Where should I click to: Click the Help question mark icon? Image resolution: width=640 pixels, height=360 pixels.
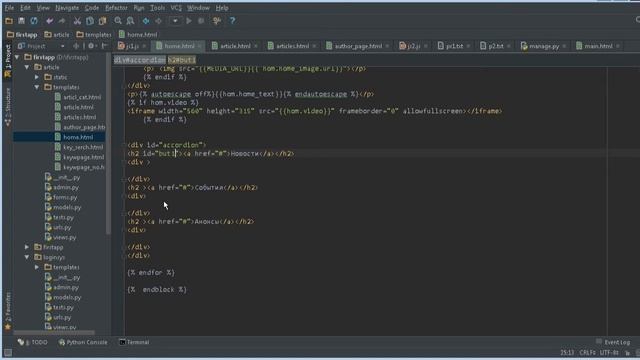point(232,20)
